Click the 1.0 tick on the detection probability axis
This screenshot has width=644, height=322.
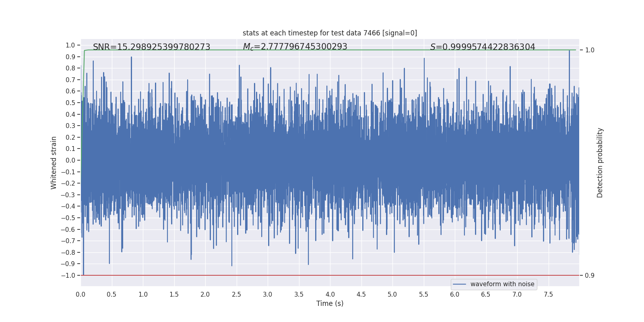click(x=590, y=50)
